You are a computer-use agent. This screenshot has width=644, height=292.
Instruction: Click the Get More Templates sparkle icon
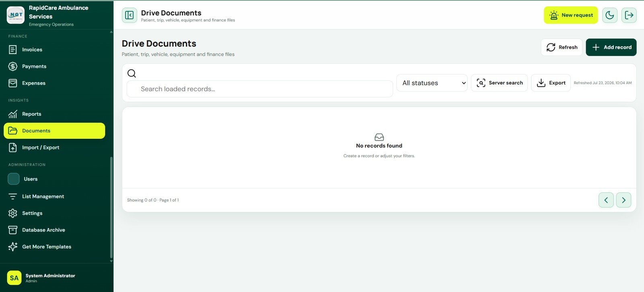(x=13, y=247)
